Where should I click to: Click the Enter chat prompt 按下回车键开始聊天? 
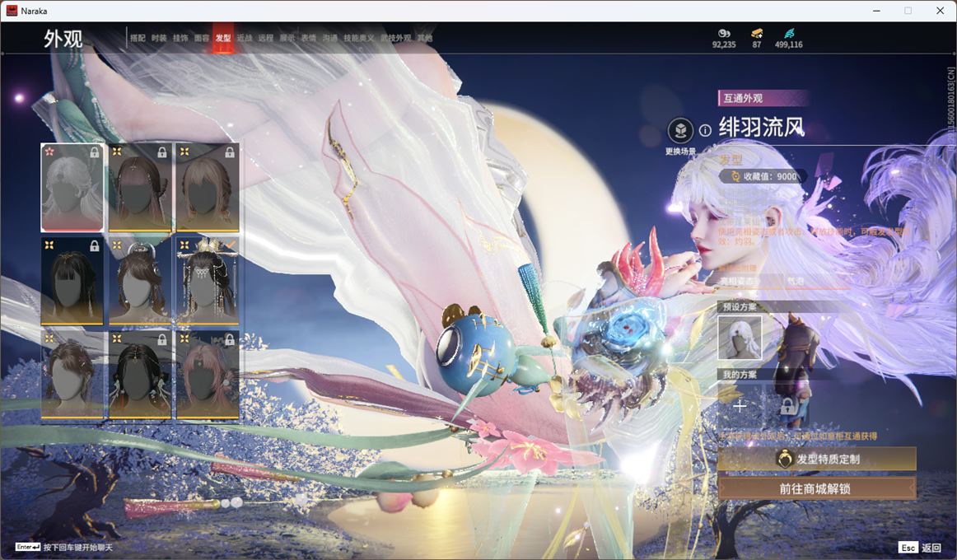[x=64, y=547]
